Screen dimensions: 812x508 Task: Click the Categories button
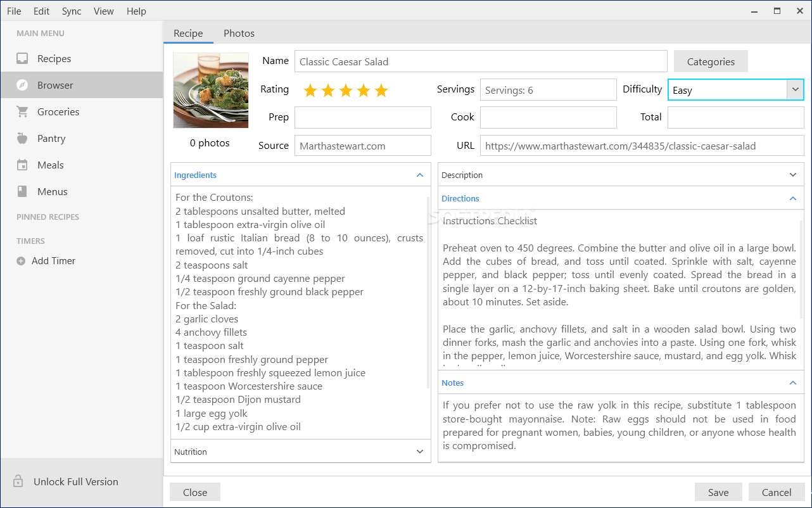click(x=711, y=61)
